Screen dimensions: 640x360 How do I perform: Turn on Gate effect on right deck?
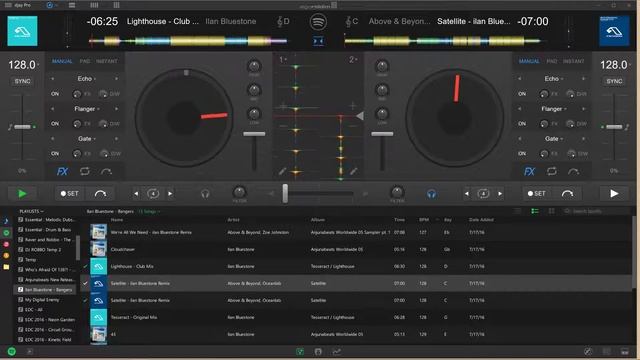[x=522, y=154]
